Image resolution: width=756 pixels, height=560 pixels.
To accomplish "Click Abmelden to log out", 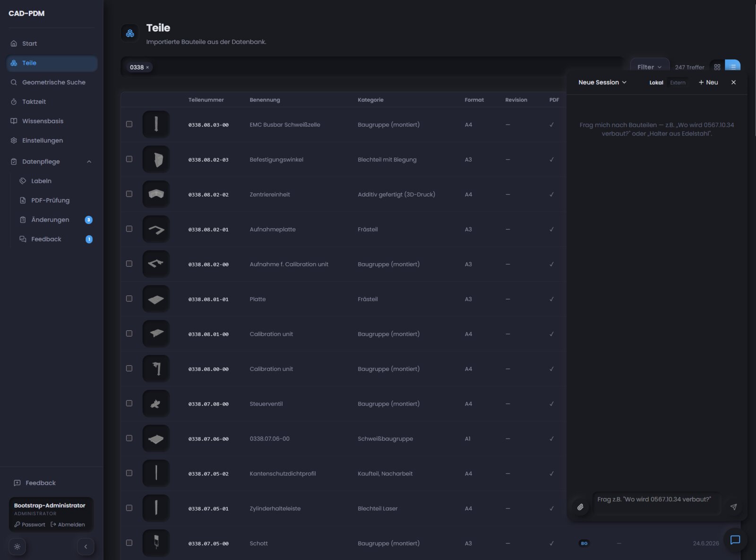I will 68,525.
